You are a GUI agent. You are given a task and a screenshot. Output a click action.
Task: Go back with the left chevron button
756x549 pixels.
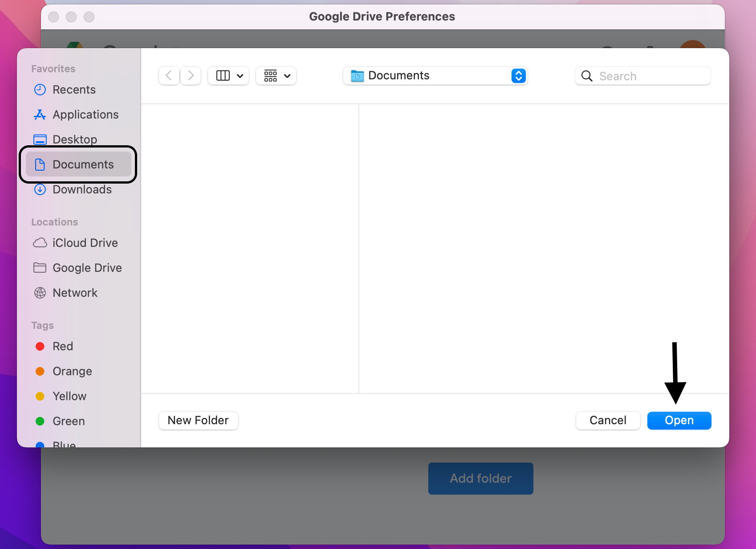coord(169,76)
